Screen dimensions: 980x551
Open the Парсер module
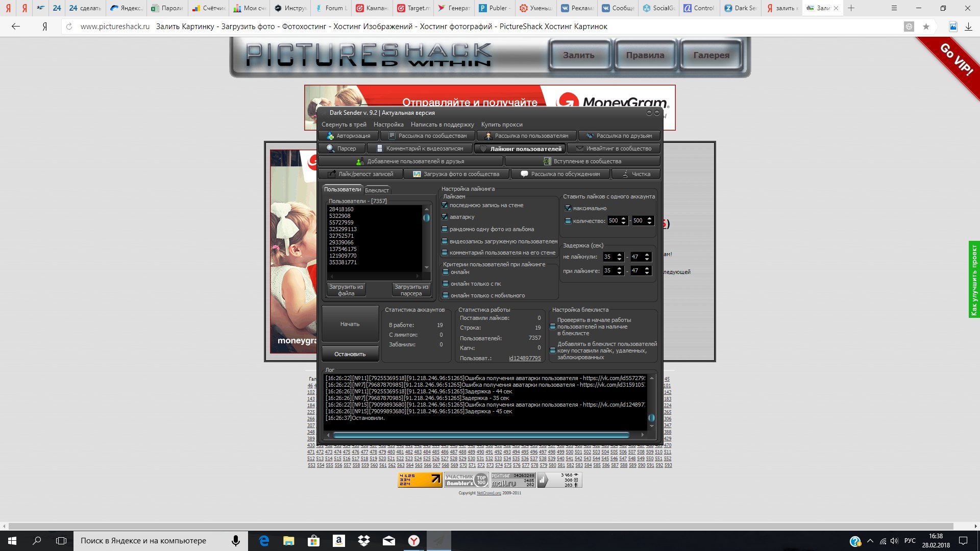coord(342,148)
